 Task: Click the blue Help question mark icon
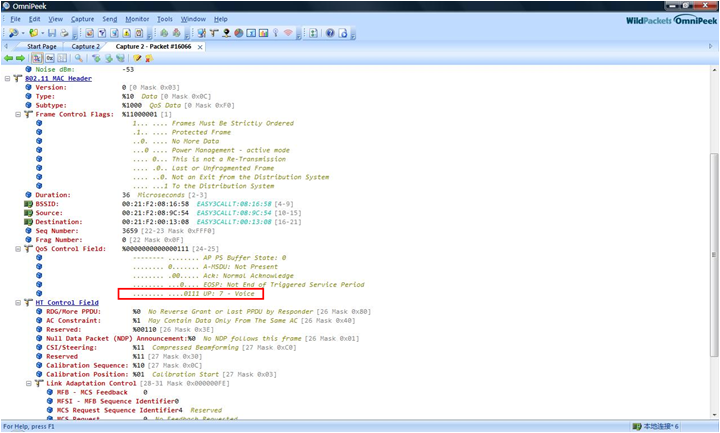(x=330, y=33)
